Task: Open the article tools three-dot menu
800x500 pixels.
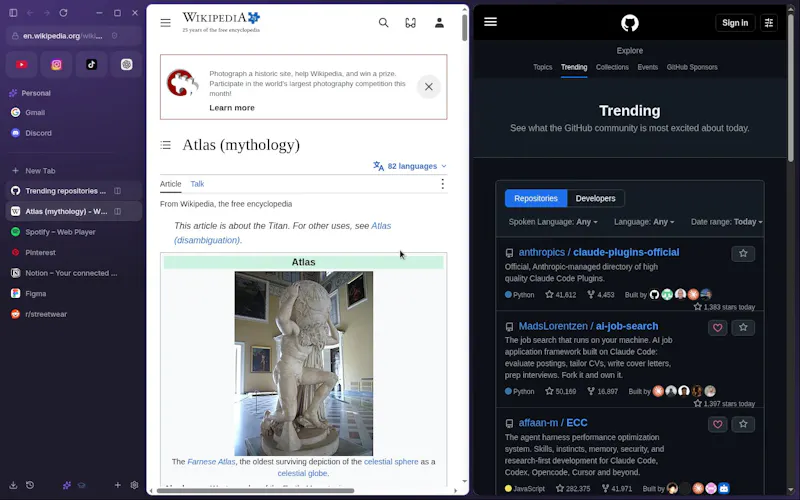Action: coord(442,184)
